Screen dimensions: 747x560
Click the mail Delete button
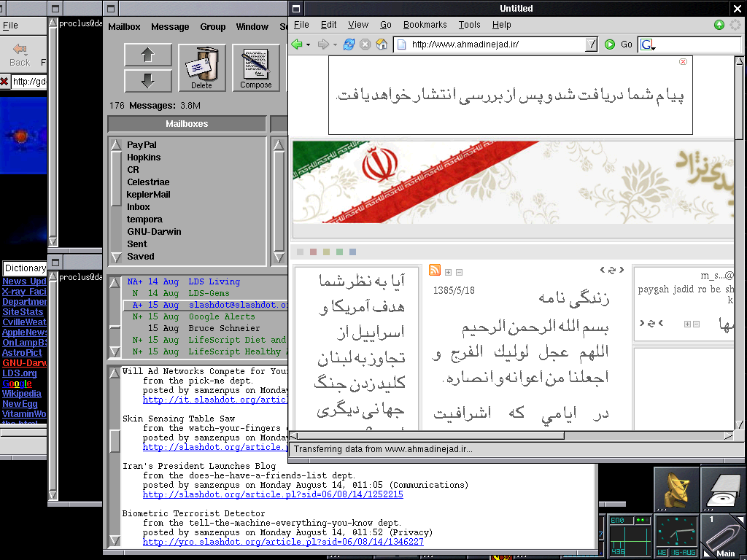pyautogui.click(x=202, y=68)
